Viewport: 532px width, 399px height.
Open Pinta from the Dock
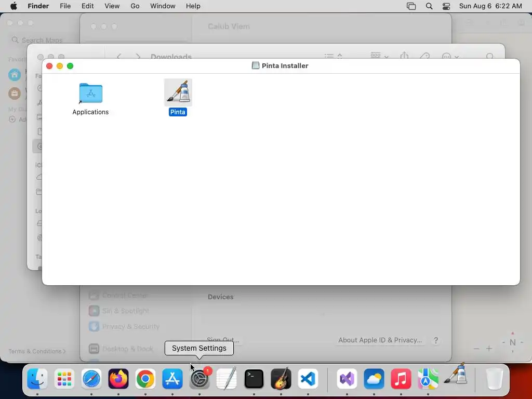[455, 375]
